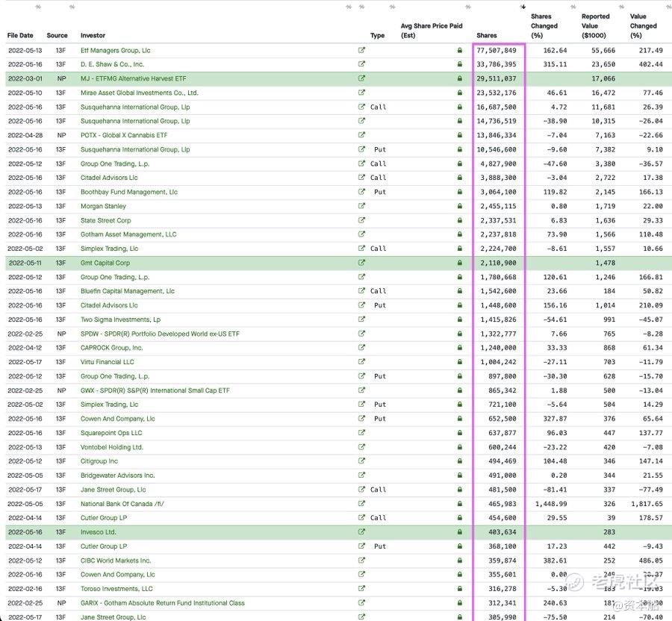The width and height of the screenshot is (672, 621).
Task: Open State Street Corp investor link
Action: point(106,220)
